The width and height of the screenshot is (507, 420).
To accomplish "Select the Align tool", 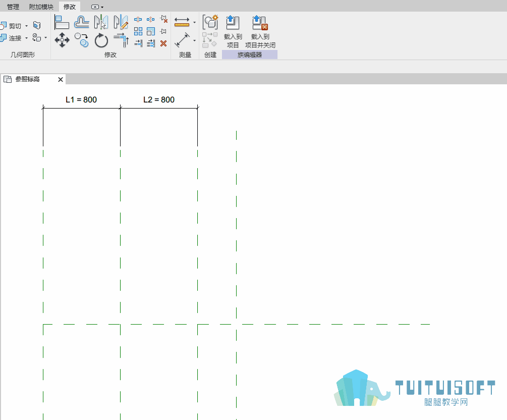I will (x=62, y=22).
